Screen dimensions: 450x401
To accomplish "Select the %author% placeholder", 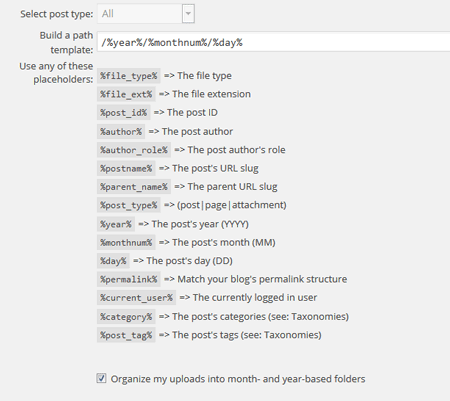I will point(121,131).
